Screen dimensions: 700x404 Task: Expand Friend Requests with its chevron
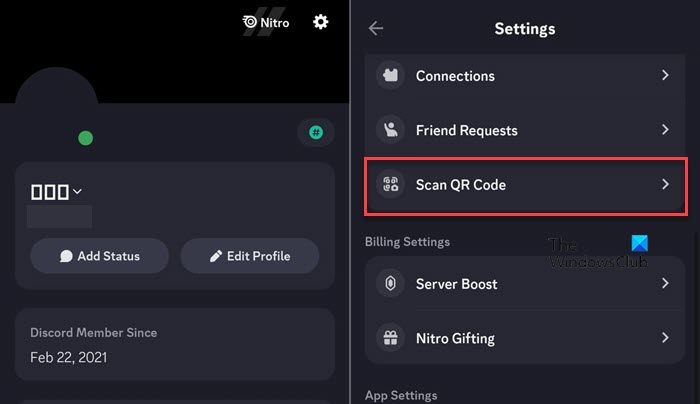(665, 130)
